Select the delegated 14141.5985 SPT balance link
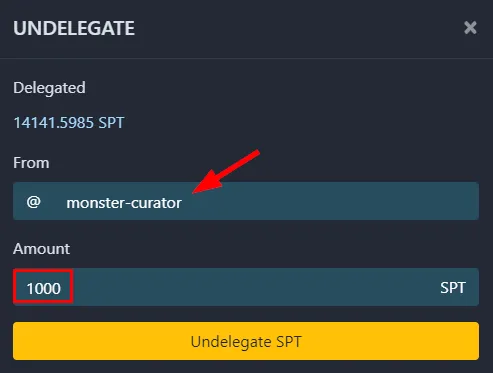 [69, 123]
